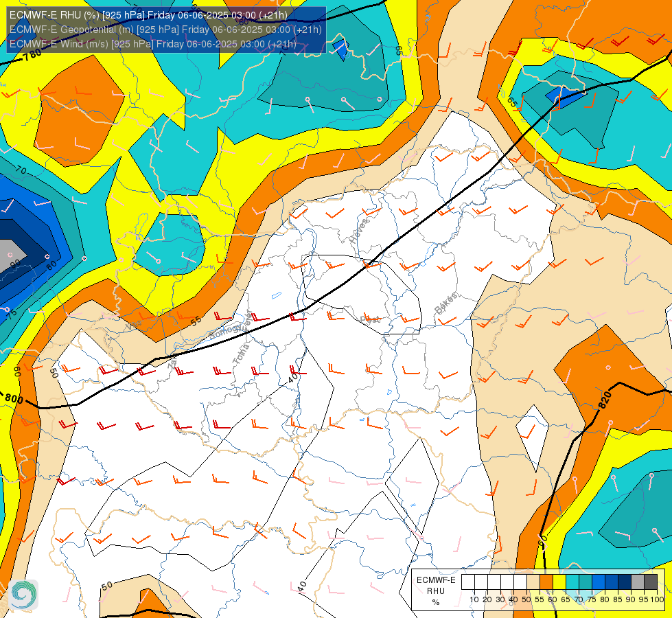Screen dimensions: 672x618
Task: Select the ECMWF-E Geopotential title line
Action: (165, 30)
